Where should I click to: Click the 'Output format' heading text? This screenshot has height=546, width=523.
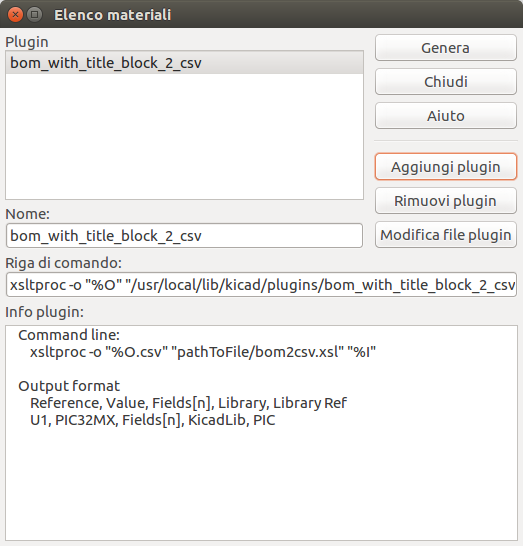point(69,386)
